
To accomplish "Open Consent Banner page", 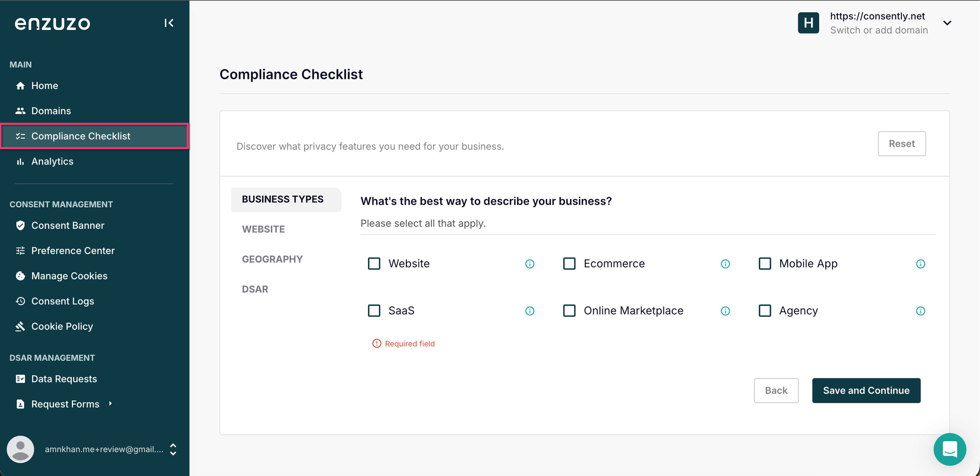I will click(95, 226).
